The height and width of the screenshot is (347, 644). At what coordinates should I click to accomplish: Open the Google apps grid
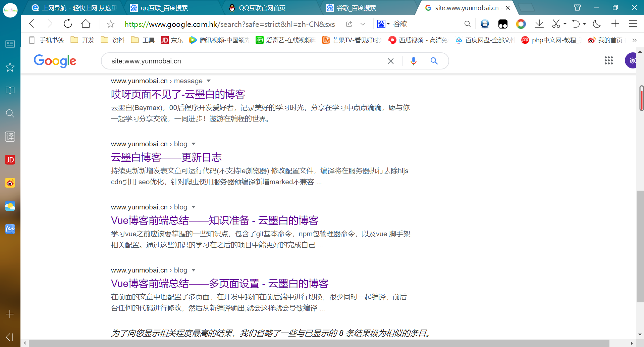pyautogui.click(x=609, y=61)
